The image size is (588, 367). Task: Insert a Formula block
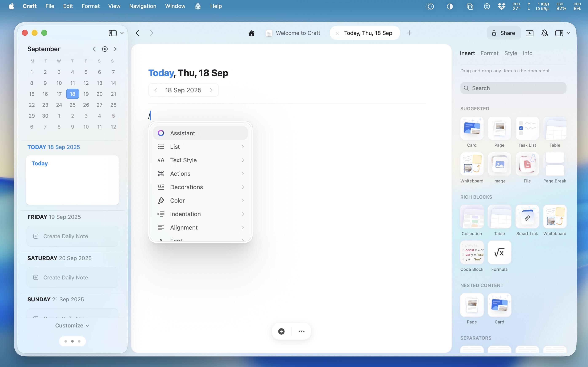[x=499, y=252]
